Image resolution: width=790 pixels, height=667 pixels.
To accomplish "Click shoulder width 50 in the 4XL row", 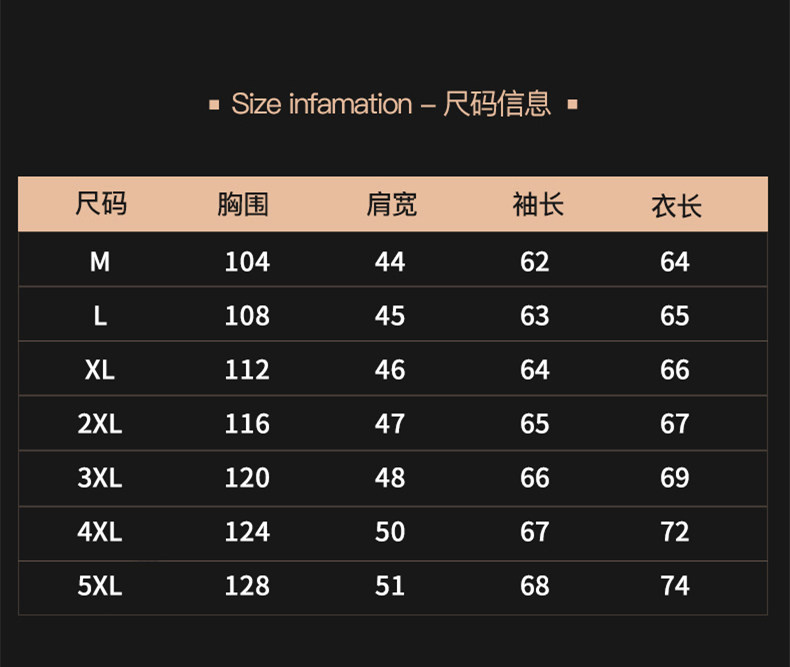I will click(390, 532).
